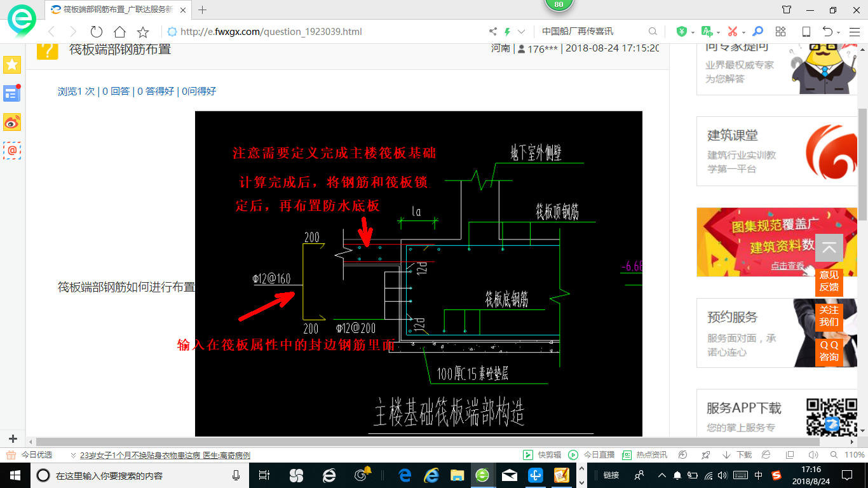Open favorites star in left sidebar
This screenshot has height=488, width=868.
pyautogui.click(x=12, y=64)
